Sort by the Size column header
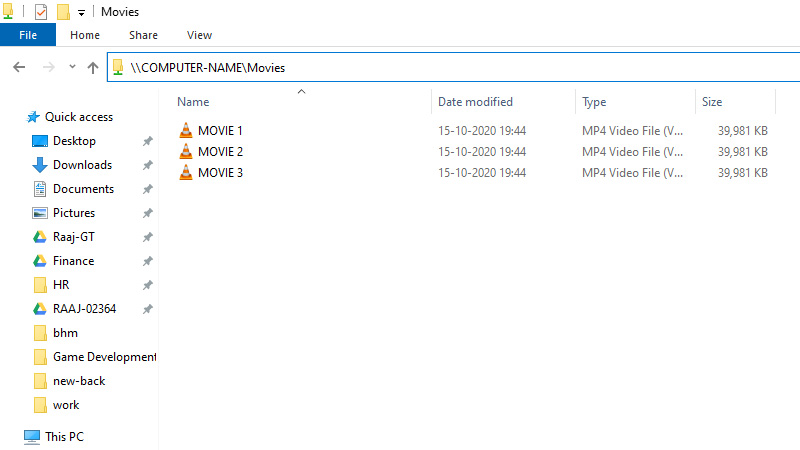The image size is (800, 450). tap(712, 102)
